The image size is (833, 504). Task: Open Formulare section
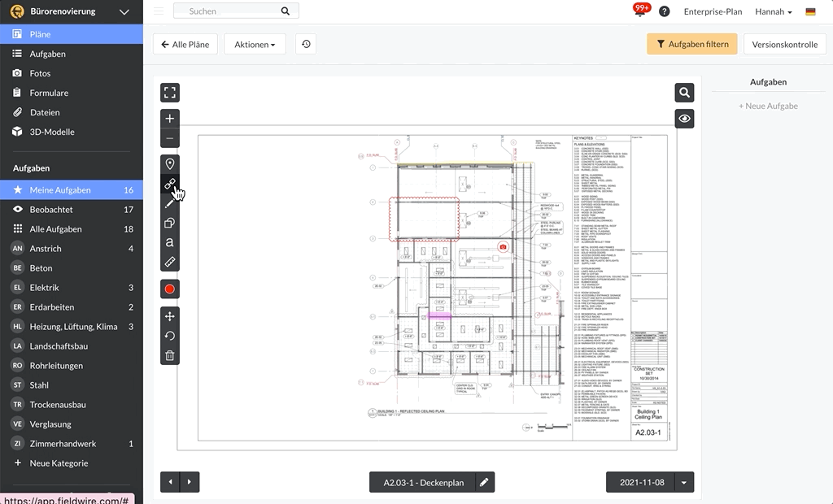tap(72, 93)
